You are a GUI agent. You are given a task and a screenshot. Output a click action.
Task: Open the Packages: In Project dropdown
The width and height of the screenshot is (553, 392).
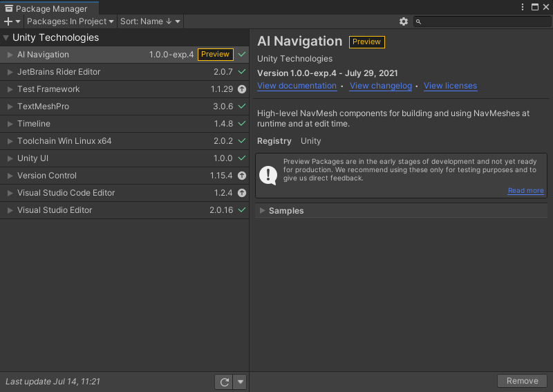[x=71, y=21]
